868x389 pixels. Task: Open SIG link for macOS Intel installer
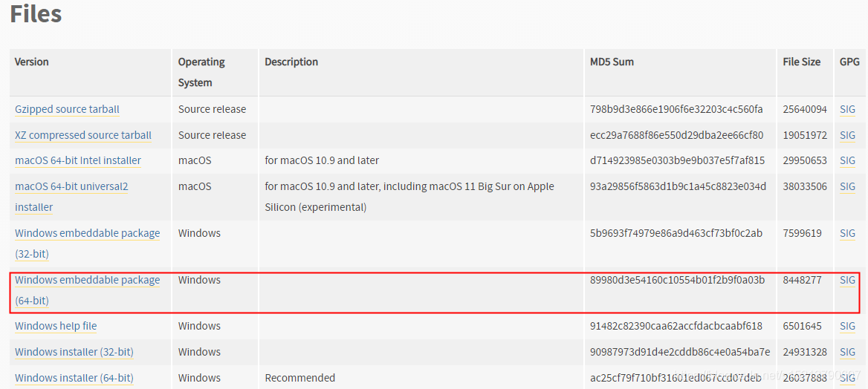(847, 160)
